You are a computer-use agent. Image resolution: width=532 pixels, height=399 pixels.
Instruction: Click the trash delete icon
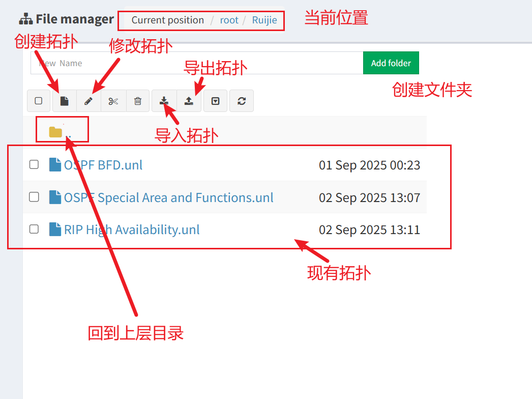point(138,101)
